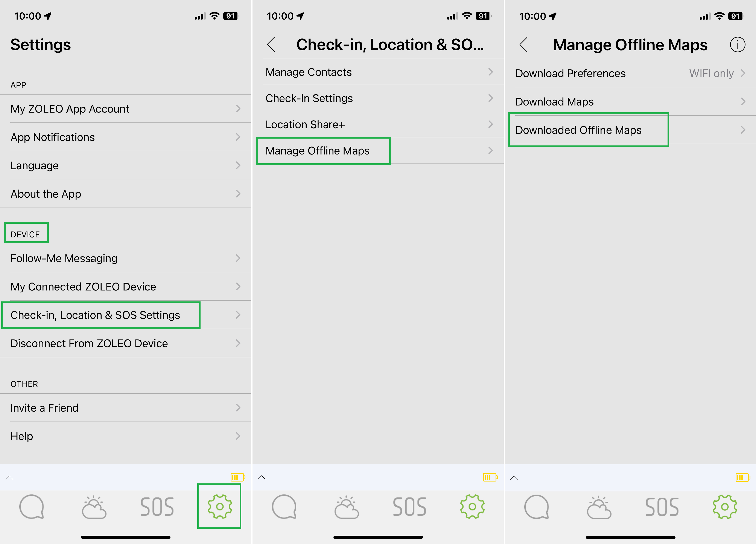Tap chevron on Manage Contacts row

point(490,72)
